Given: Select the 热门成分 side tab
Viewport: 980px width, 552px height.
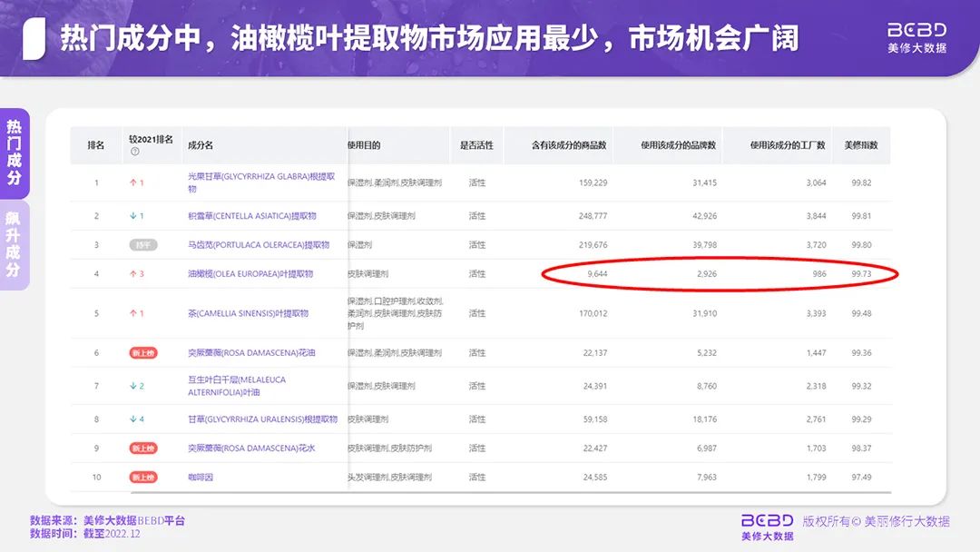Looking at the screenshot, I should pyautogui.click(x=14, y=153).
